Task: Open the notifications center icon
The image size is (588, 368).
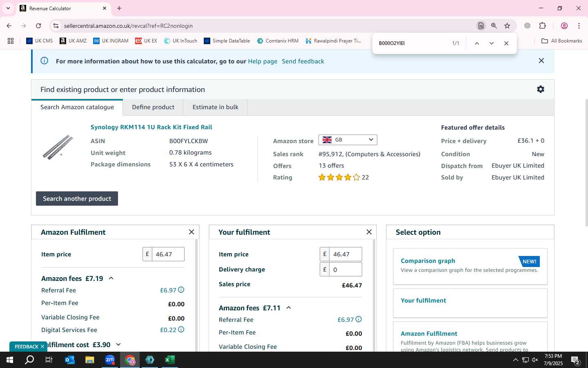Action: 576,360
